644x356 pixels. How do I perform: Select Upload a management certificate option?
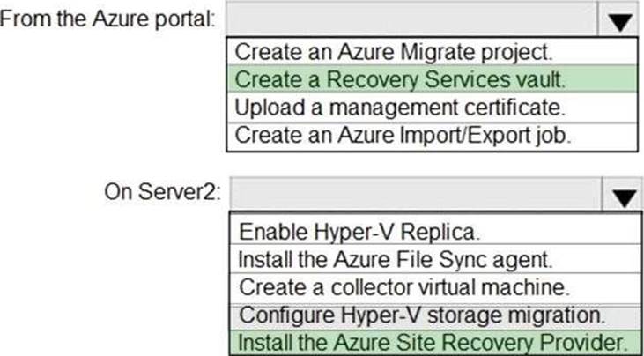398,108
